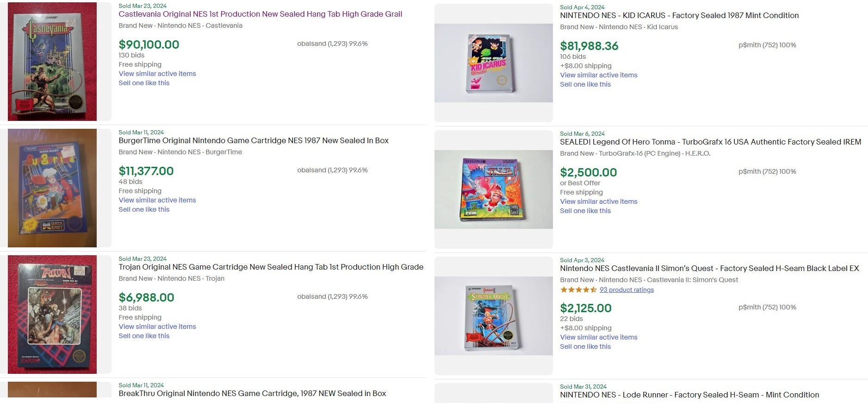Open the Legend Of Hero Tonma listing
Image resolution: width=868 pixels, height=403 pixels.
click(x=710, y=142)
